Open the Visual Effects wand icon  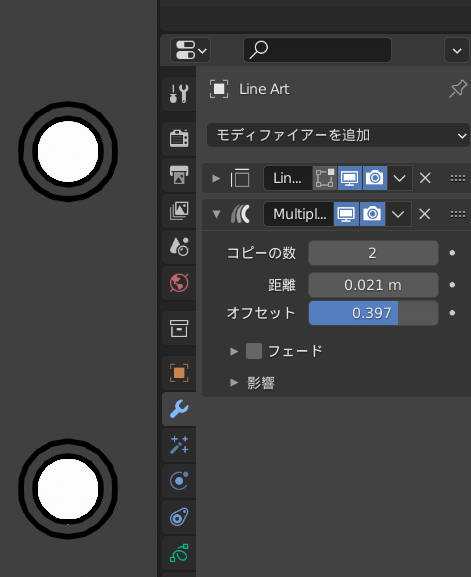(179, 445)
